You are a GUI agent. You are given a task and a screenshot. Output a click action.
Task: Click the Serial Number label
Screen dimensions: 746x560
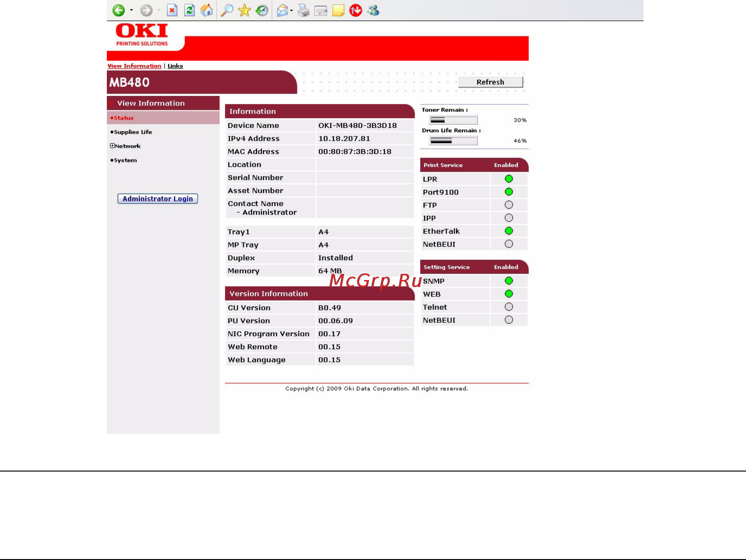click(256, 178)
